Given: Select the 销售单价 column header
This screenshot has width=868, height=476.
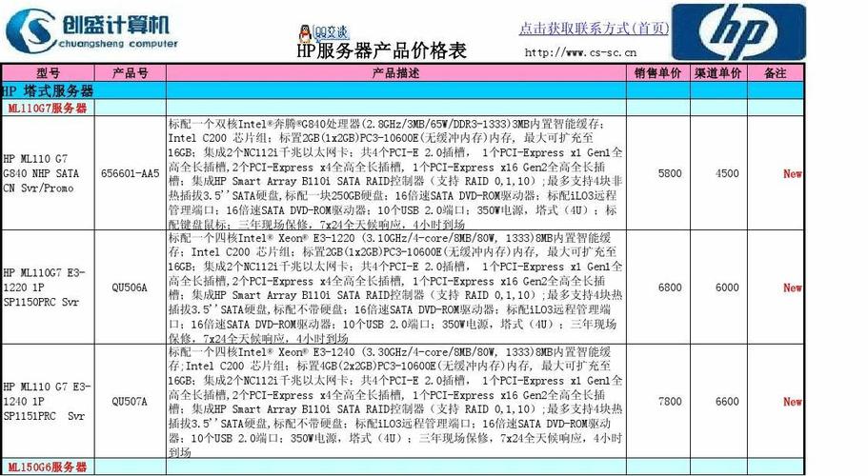Looking at the screenshot, I should (x=658, y=73).
